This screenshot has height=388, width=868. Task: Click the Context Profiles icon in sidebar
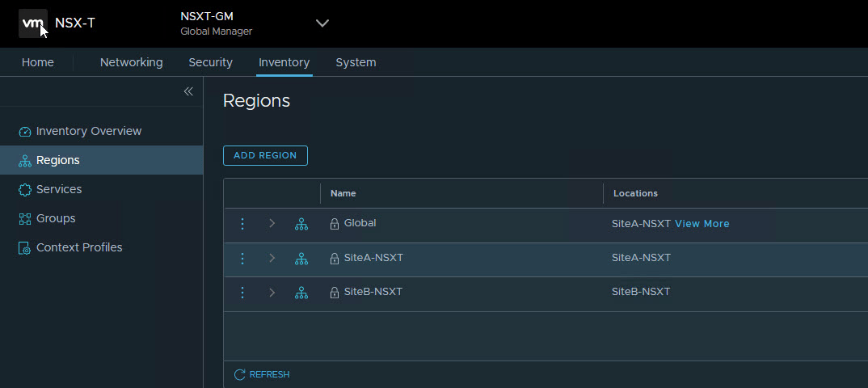pos(25,248)
